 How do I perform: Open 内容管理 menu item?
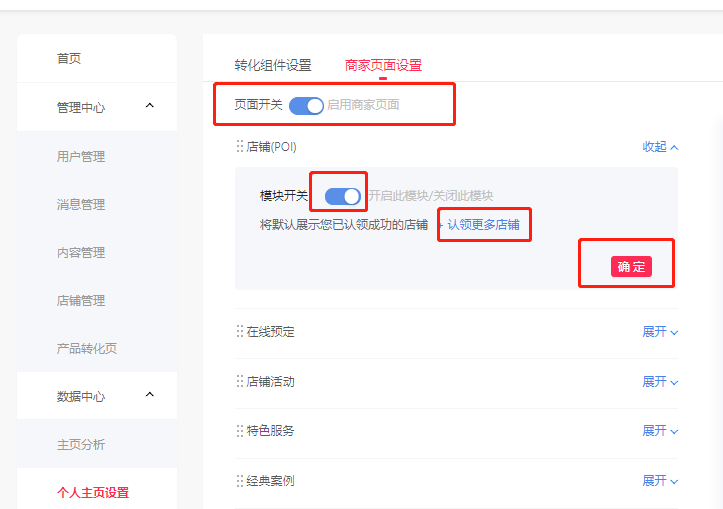click(x=81, y=253)
